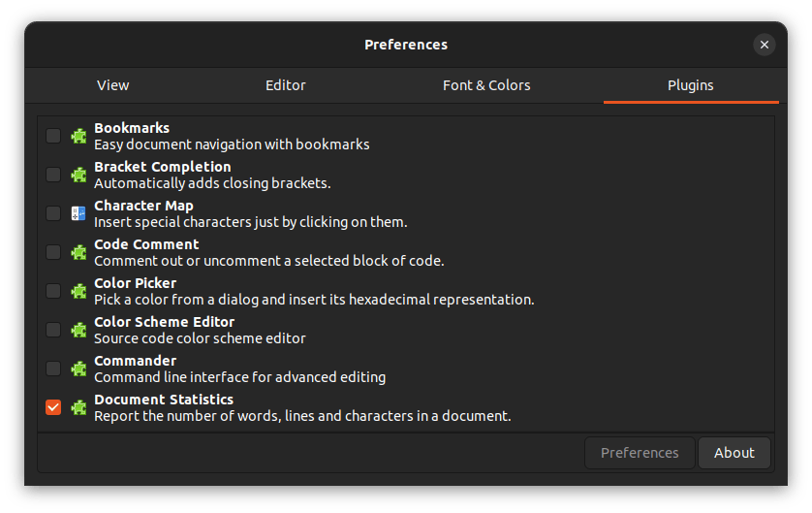The image size is (812, 513).
Task: Tick the Bracket Completion checkbox
Action: (53, 175)
